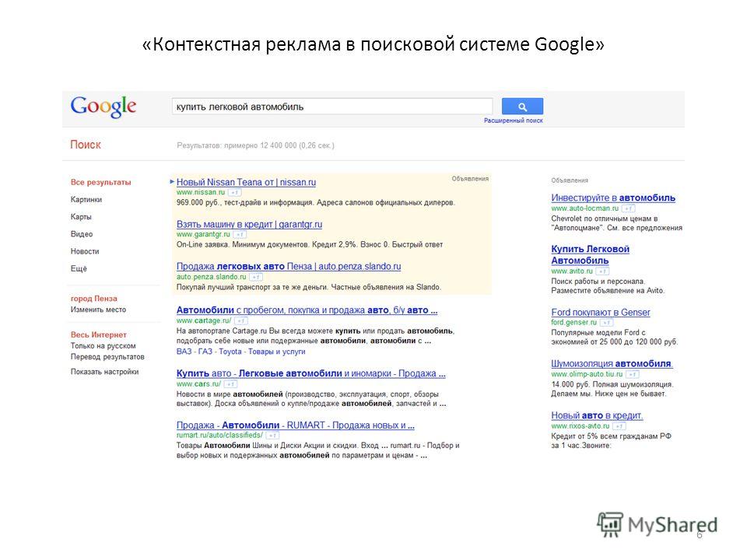Switch to 'Картинки' results
This screenshot has width=747, height=560.
click(86, 200)
